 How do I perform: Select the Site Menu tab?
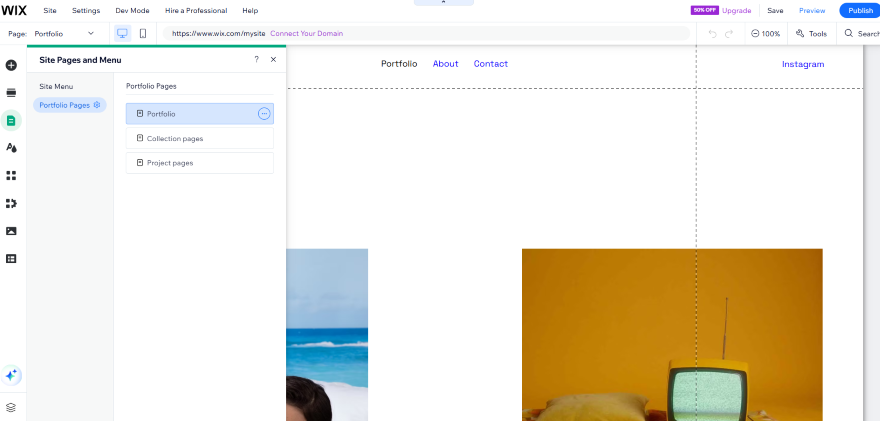coord(56,86)
